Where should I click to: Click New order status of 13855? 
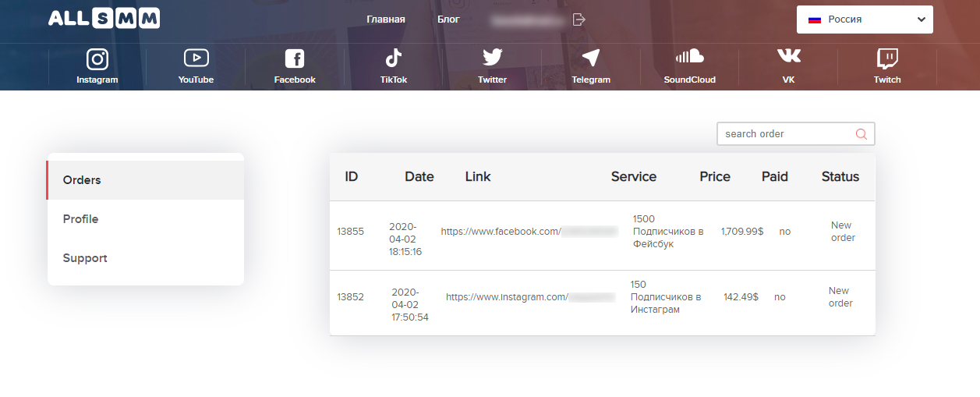point(843,232)
